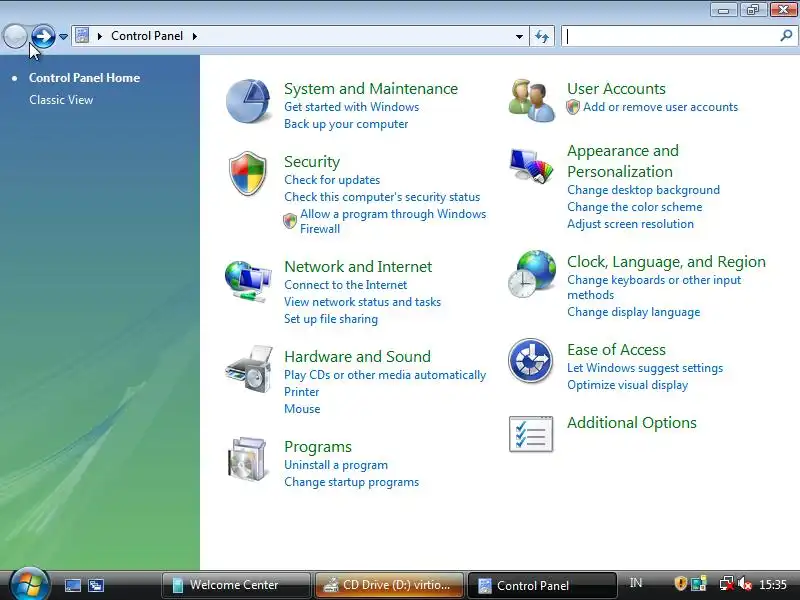This screenshot has width=800, height=600.
Task: Expand the arrow before Control Panel breadcrumb
Action: point(100,36)
